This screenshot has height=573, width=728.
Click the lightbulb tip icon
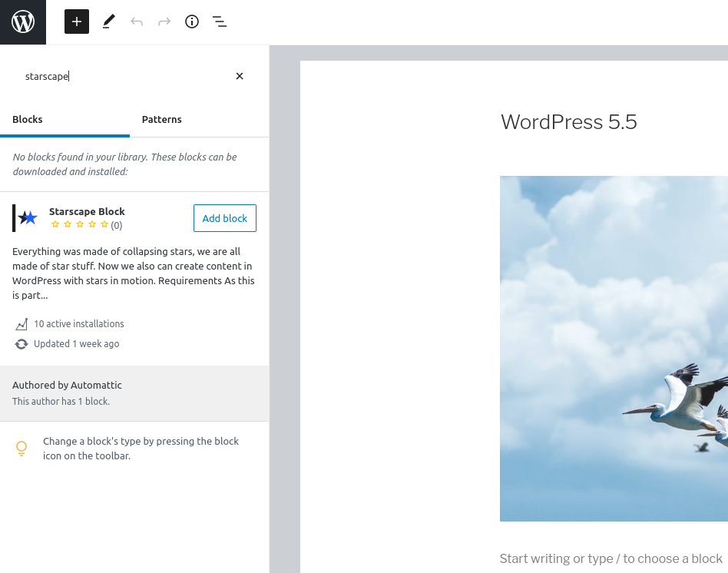tap(22, 449)
